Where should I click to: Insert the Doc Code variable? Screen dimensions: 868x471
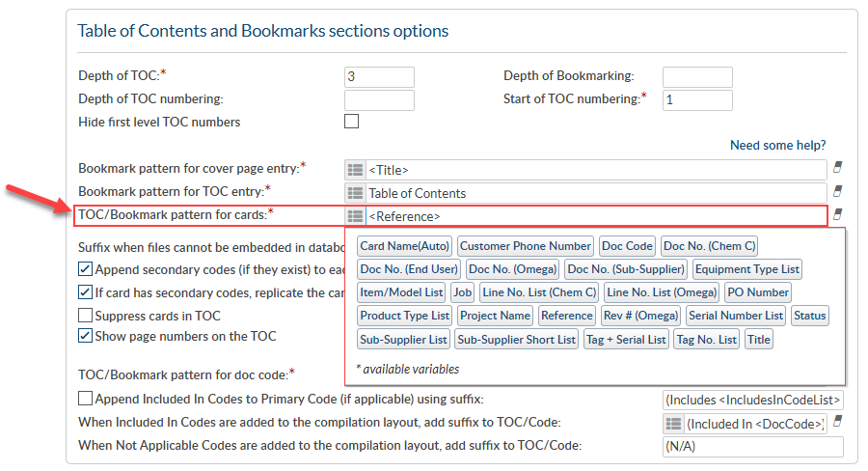[627, 246]
